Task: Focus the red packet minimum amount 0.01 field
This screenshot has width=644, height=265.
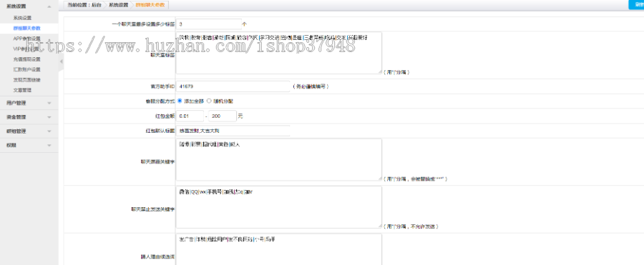Action: [x=190, y=116]
